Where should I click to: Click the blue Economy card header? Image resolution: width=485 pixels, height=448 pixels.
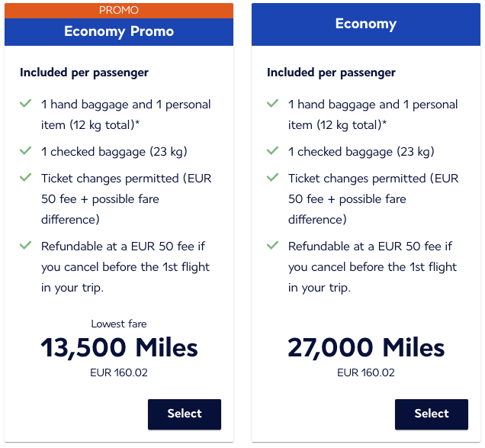[366, 24]
